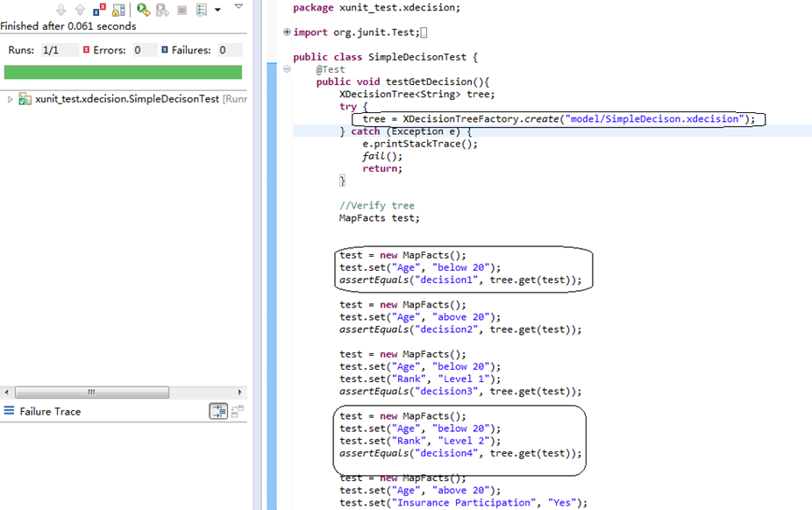Screen dimensions: 812x510
Task: Collapse the testGetDecision method fold marker
Action: click(x=287, y=69)
